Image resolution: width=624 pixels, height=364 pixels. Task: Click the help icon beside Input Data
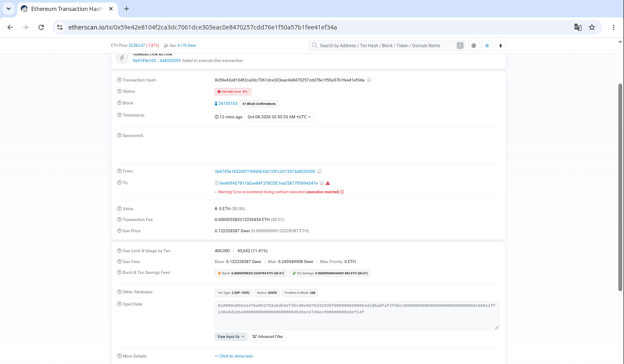point(120,304)
